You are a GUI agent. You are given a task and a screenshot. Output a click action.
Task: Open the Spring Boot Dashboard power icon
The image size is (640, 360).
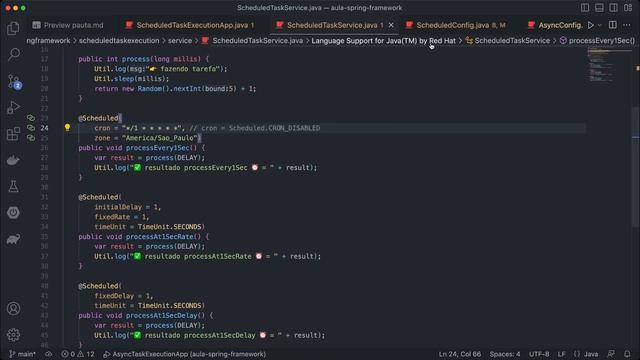13,213
